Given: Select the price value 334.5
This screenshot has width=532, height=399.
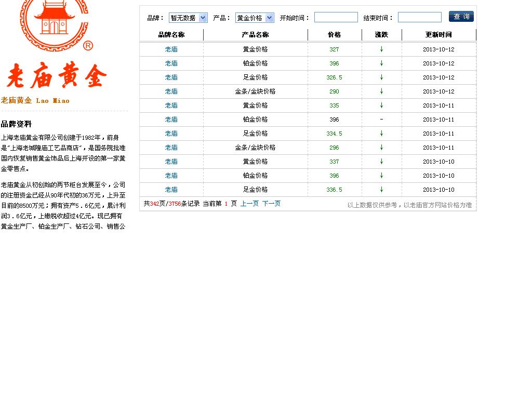Looking at the screenshot, I should 334,134.
